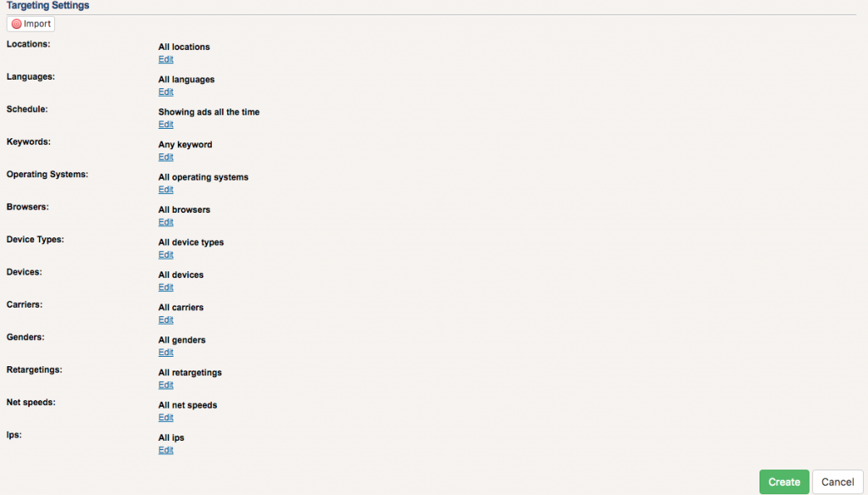The width and height of the screenshot is (868, 495).
Task: Change the Browsers targeting via Edit
Action: [165, 222]
